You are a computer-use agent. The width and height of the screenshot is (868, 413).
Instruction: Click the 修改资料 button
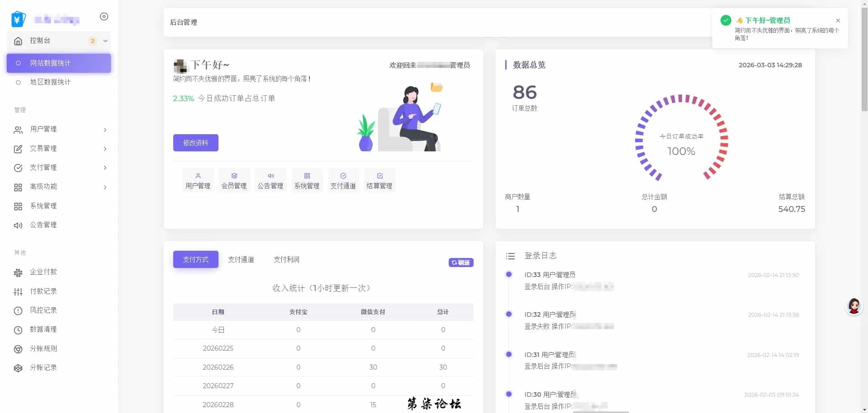[x=195, y=143]
